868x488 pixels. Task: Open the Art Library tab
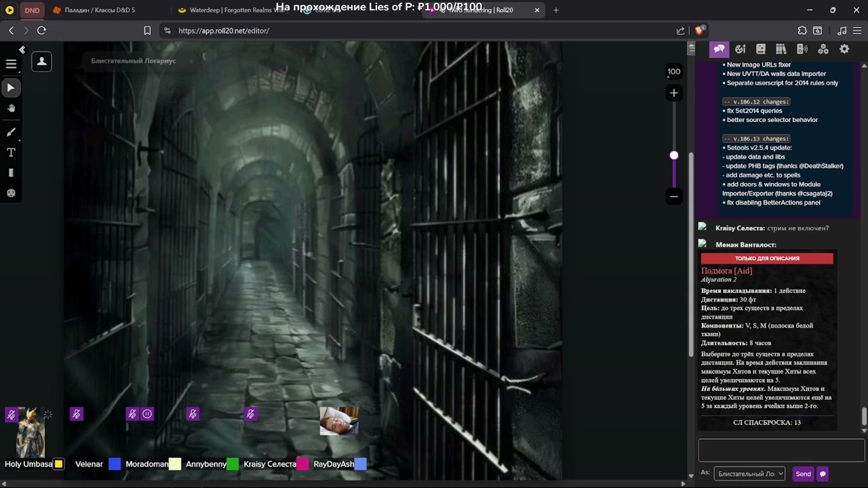pos(740,49)
